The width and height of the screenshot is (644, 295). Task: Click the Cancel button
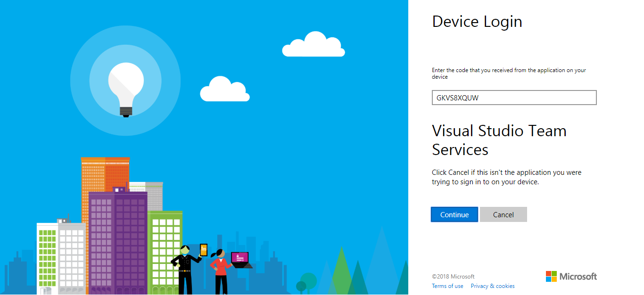pos(504,214)
